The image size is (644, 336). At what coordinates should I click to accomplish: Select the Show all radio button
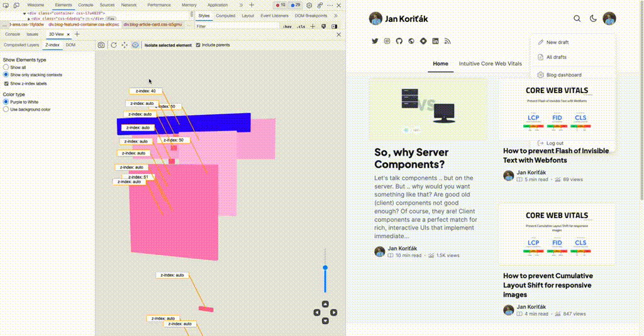tap(6, 67)
